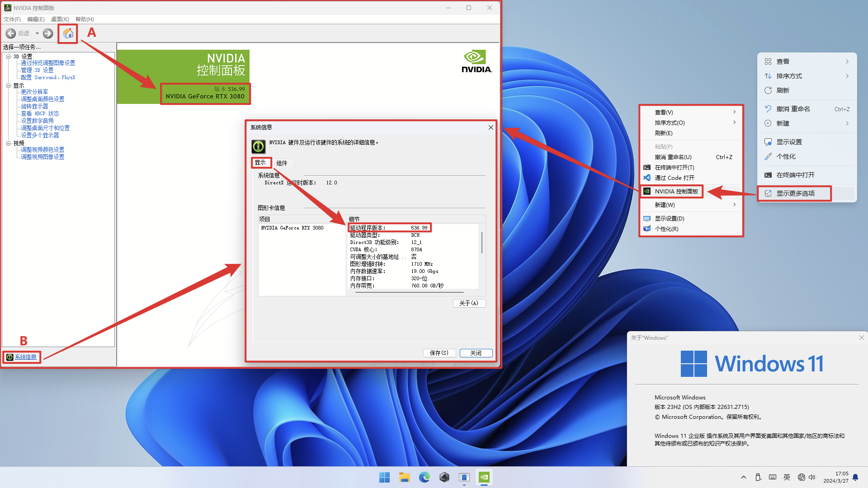
Task: Open 调整桌面颜色设置 task
Action: point(42,99)
